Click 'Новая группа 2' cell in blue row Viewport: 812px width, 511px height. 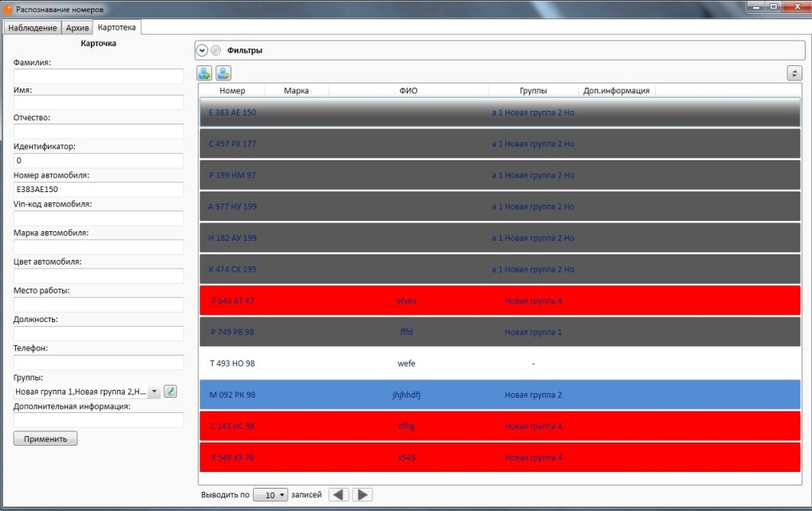pyautogui.click(x=534, y=395)
